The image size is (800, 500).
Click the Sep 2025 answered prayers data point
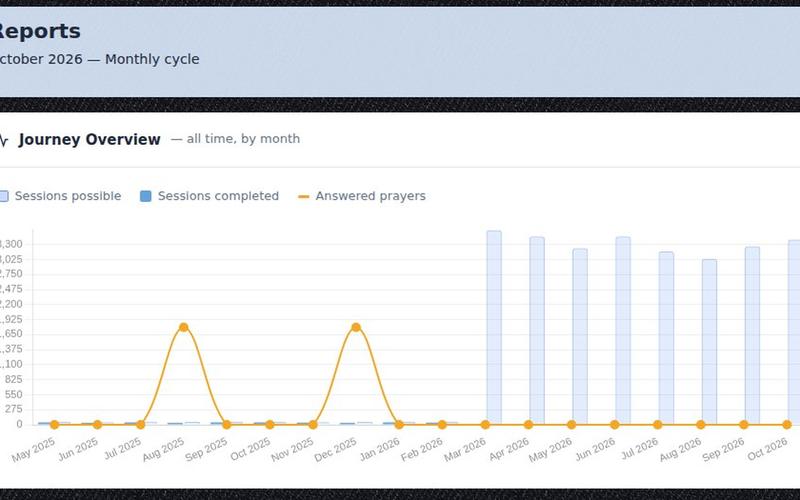pyautogui.click(x=227, y=424)
